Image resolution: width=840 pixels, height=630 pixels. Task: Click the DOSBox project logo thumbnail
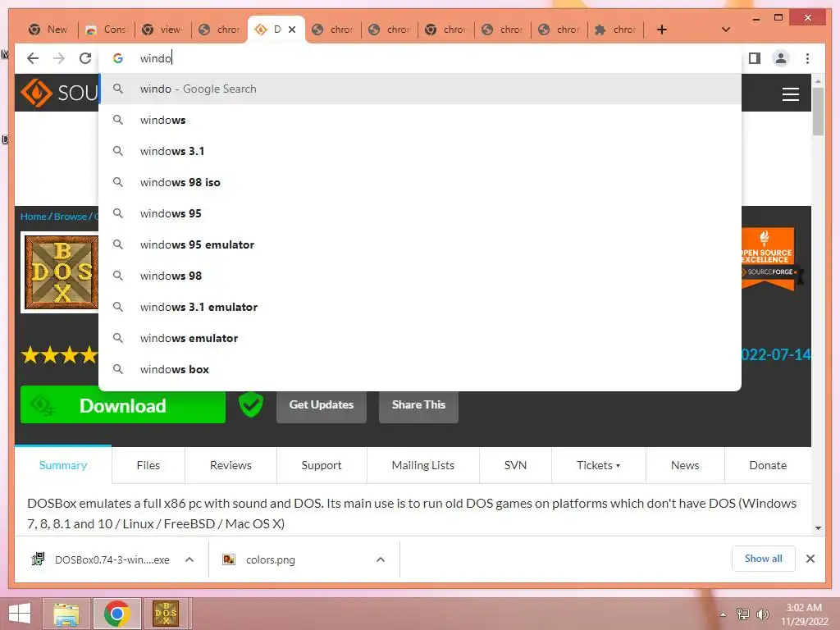[x=61, y=272]
